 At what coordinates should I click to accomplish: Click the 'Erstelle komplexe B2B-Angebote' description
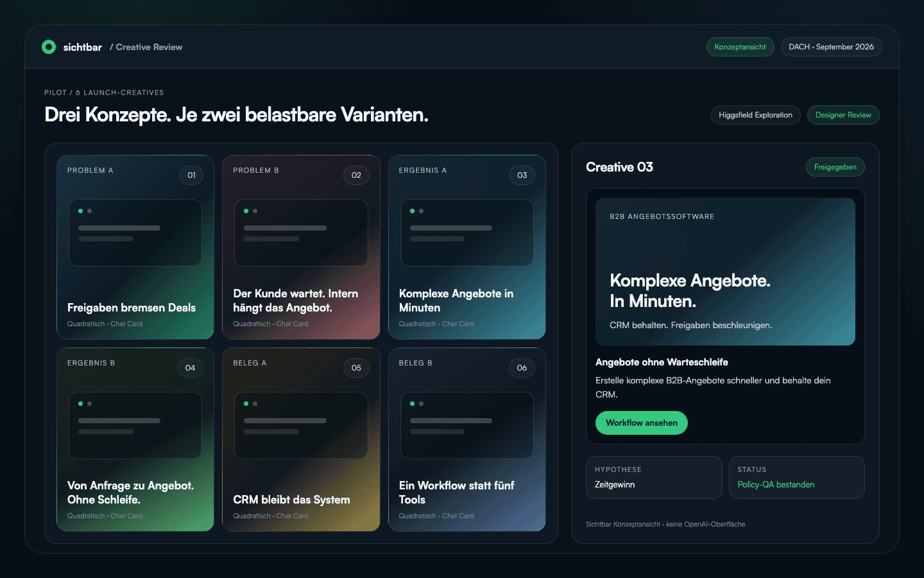[x=713, y=387]
